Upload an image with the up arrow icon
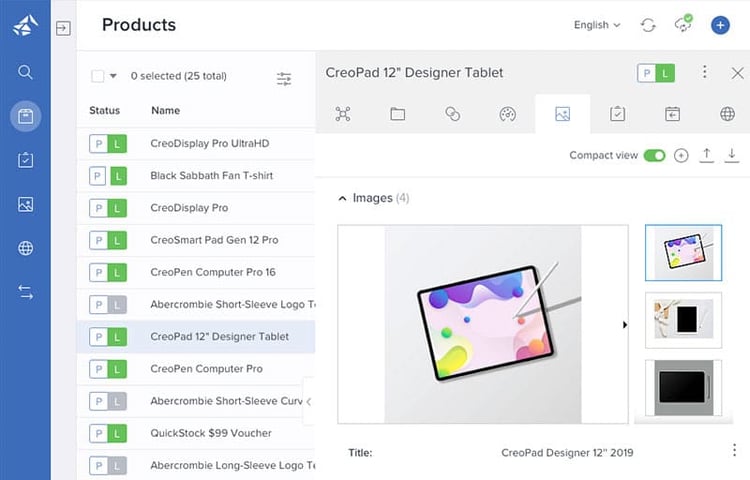750x480 pixels. click(x=706, y=155)
